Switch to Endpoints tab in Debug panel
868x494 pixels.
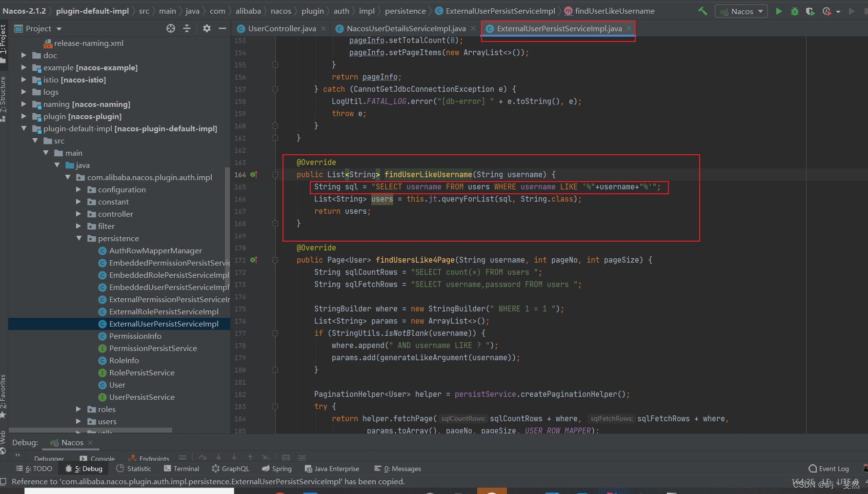(149, 458)
